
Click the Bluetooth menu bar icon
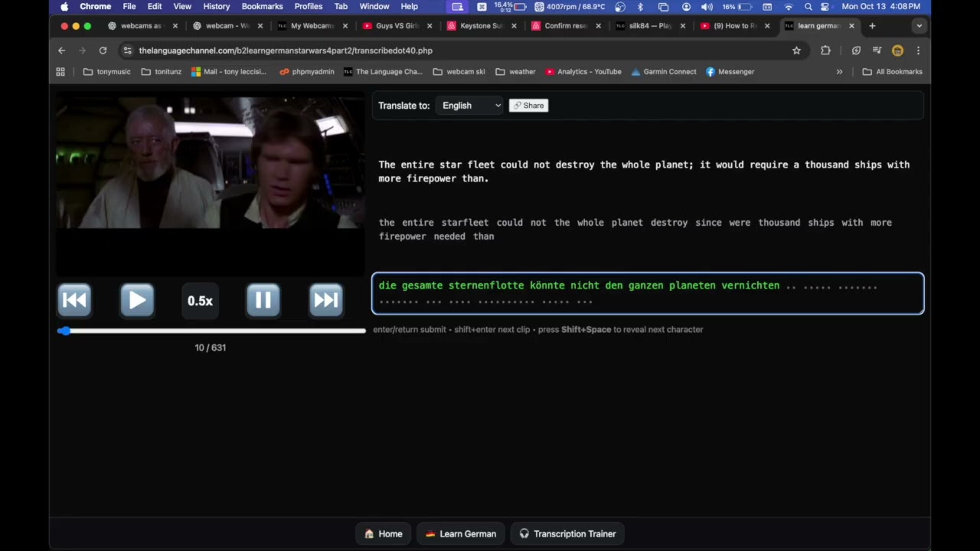(641, 6)
